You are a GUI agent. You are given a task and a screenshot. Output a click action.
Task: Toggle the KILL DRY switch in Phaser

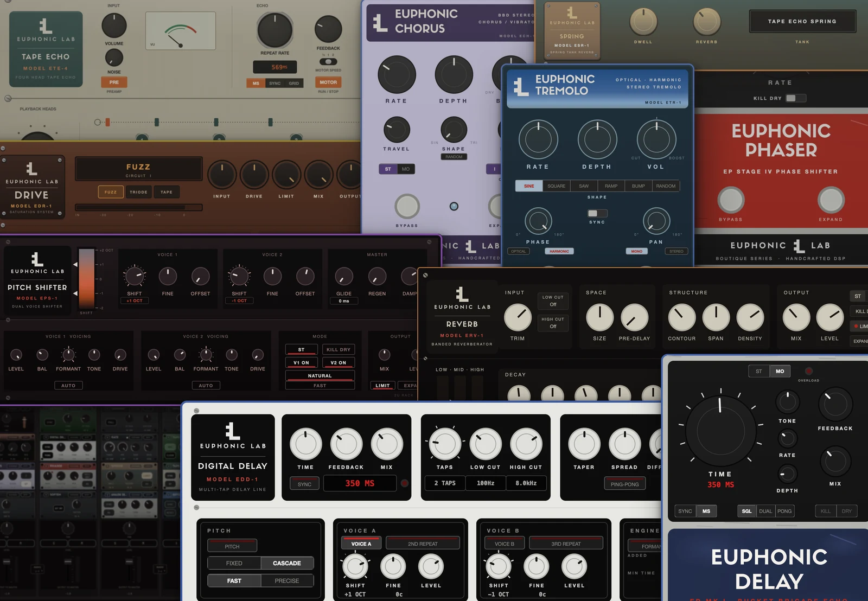[x=796, y=98]
